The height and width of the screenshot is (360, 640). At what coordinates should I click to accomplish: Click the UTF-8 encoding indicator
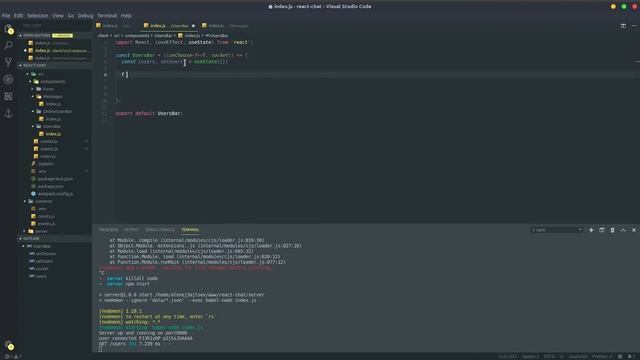click(549, 356)
